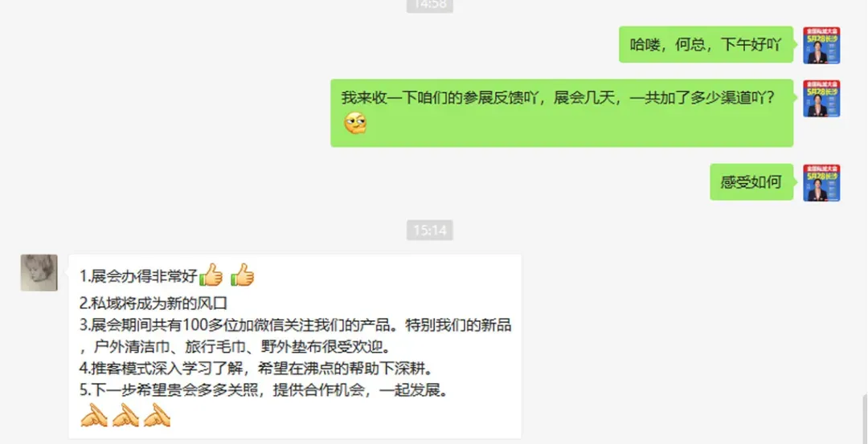
Task: Click the line "1.展会办得非常好"
Action: pos(139,275)
